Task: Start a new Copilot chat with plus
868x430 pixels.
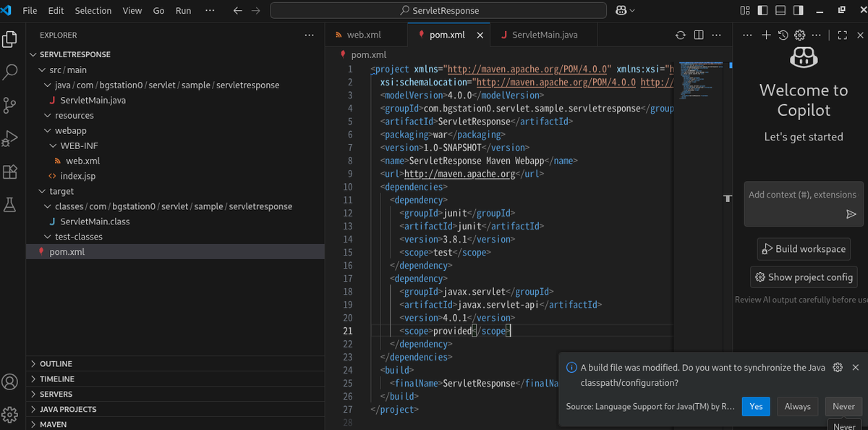Action: 766,35
